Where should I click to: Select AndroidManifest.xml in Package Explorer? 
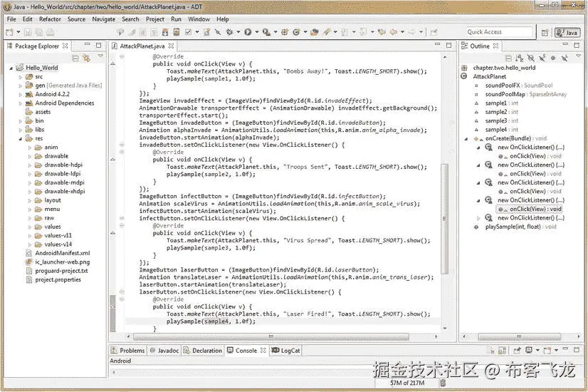[x=62, y=253]
